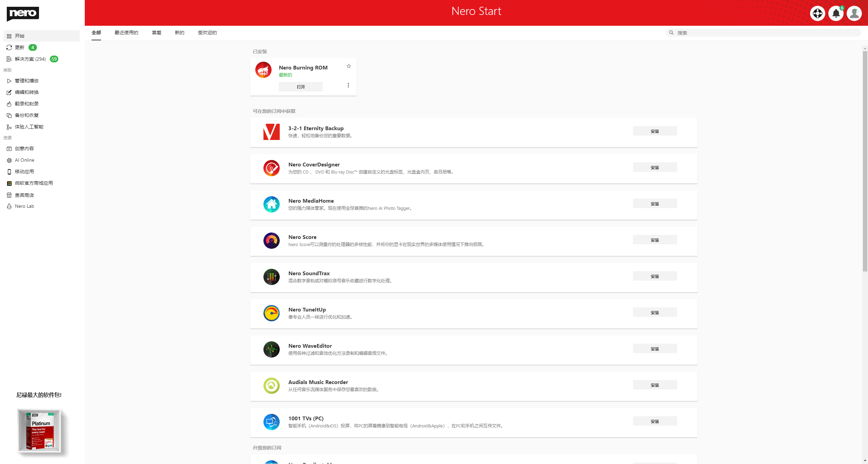Switch to the 喜爱 tab
This screenshot has height=464, width=868.
[x=157, y=33]
